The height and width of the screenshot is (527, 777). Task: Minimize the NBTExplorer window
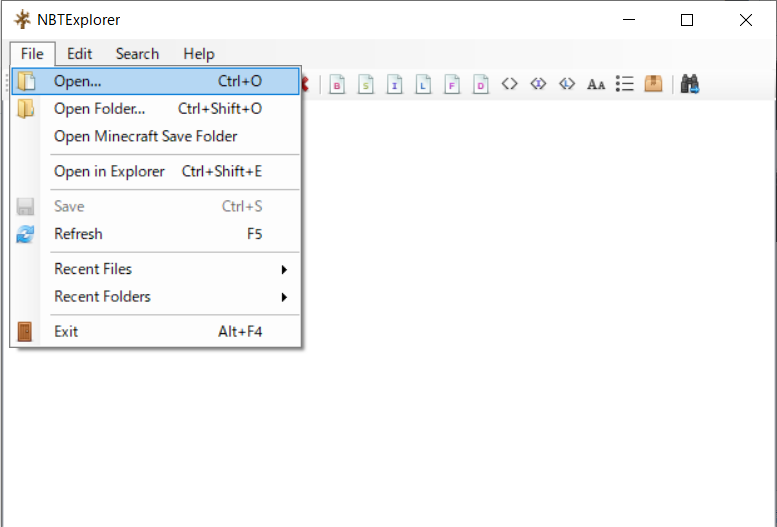click(x=629, y=20)
